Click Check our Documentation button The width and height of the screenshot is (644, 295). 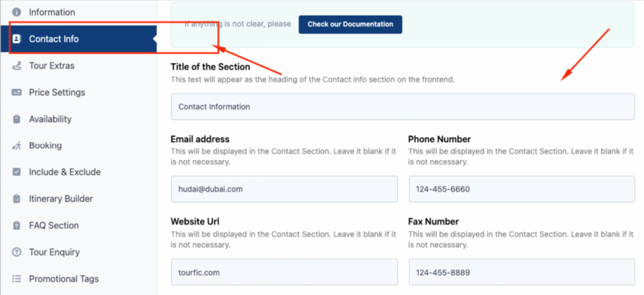coord(350,25)
